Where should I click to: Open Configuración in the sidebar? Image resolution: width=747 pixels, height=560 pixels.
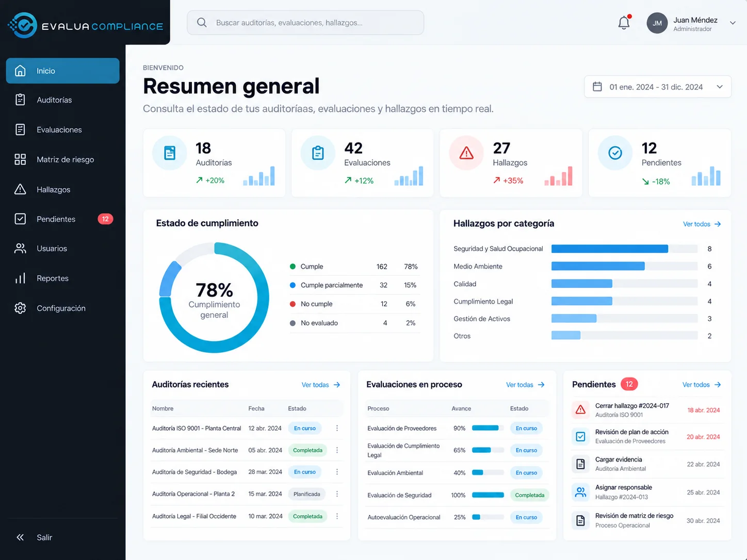pos(62,308)
